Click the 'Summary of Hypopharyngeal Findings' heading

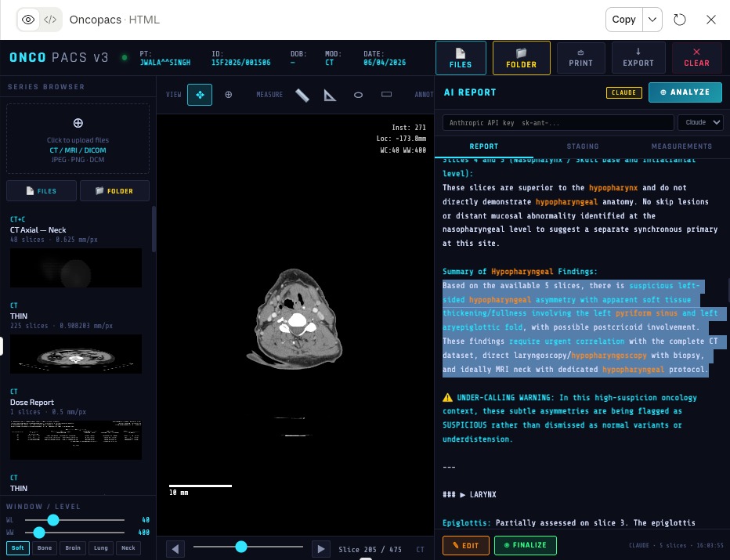[519, 272]
